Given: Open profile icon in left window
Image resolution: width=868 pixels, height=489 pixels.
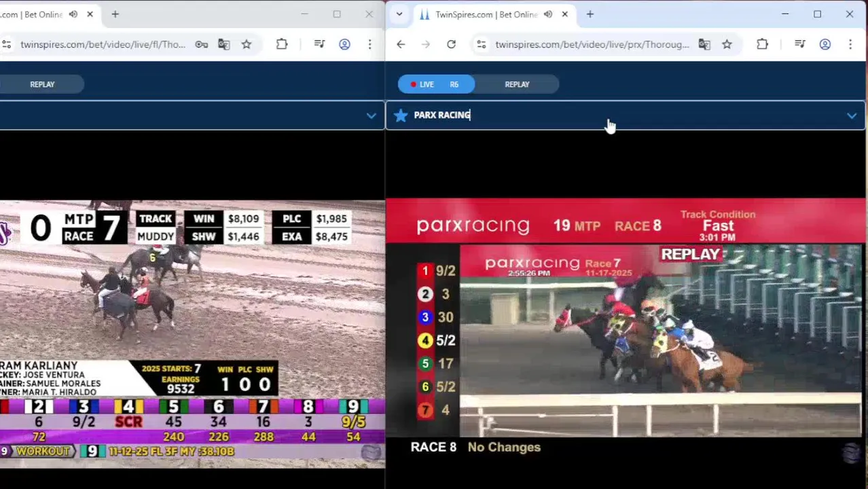Looking at the screenshot, I should [x=344, y=44].
